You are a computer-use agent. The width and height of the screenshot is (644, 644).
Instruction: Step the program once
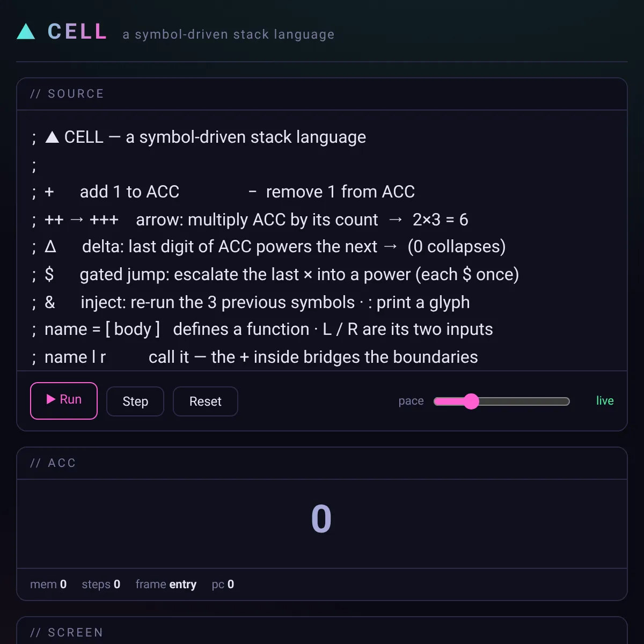[135, 401]
